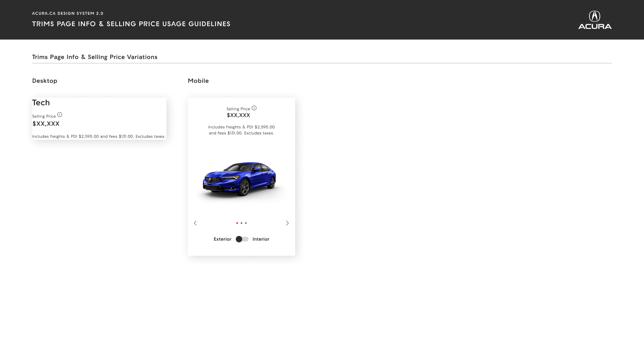
Task: Click the Tech trim heading
Action: pyautogui.click(x=41, y=103)
